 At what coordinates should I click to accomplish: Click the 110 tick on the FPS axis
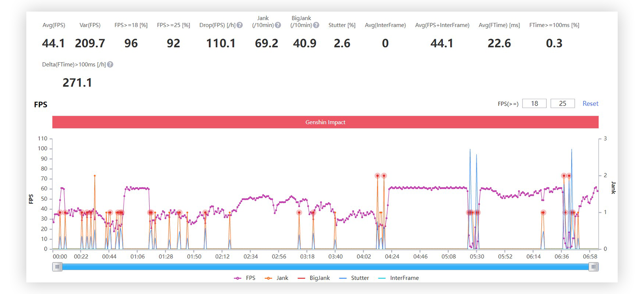tap(42, 139)
